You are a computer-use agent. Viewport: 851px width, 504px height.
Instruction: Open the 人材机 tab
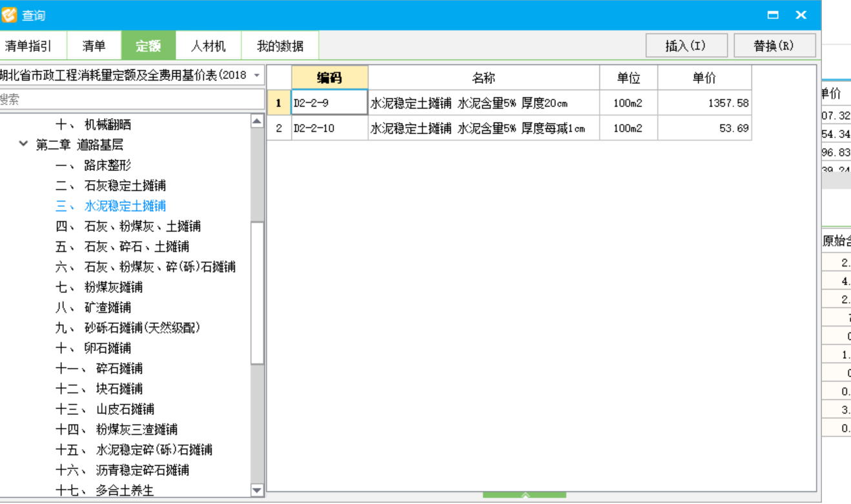click(209, 46)
